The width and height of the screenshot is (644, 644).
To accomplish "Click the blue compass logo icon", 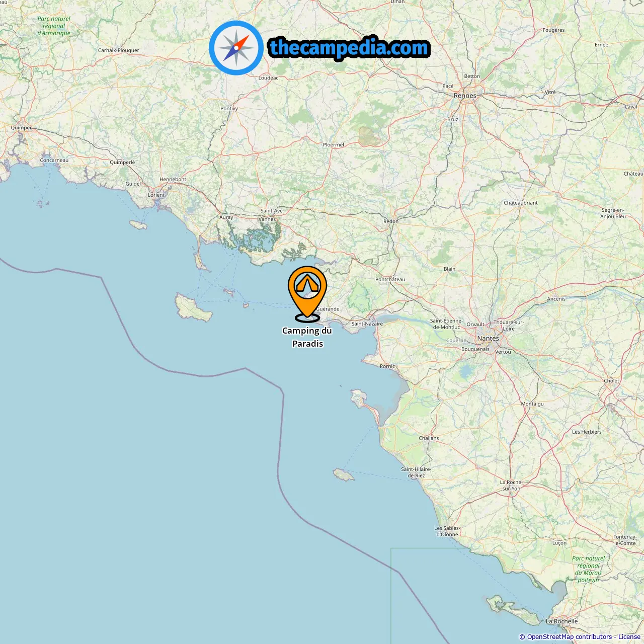I will pos(236,48).
